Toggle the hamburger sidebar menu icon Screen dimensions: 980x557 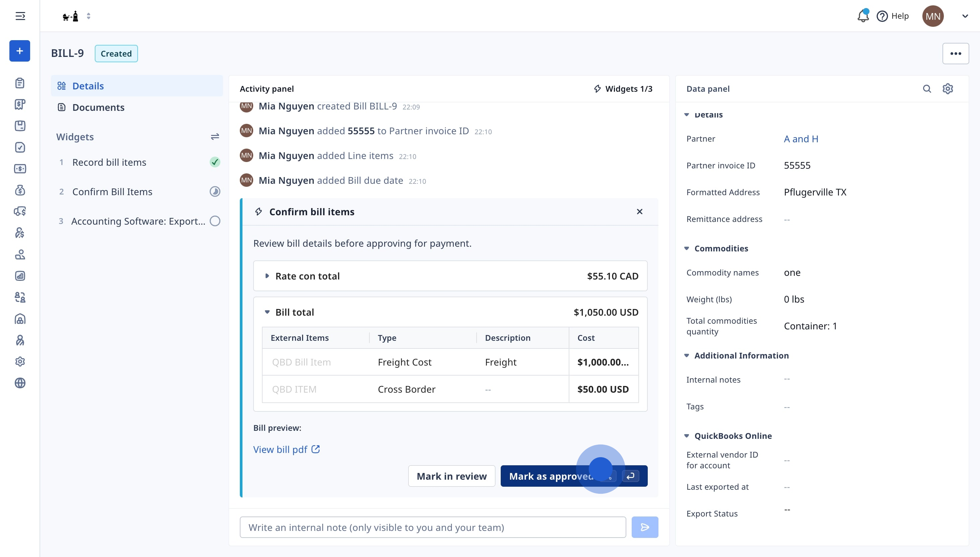click(20, 16)
